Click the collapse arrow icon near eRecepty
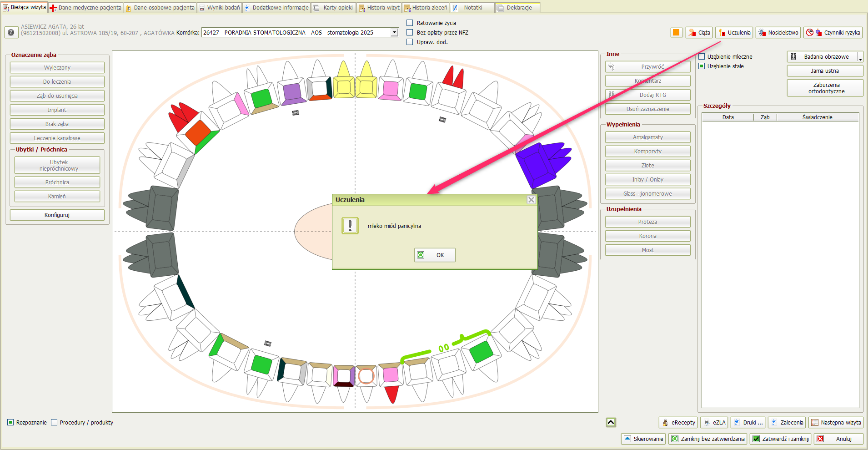The width and height of the screenshot is (868, 450). 611,422
